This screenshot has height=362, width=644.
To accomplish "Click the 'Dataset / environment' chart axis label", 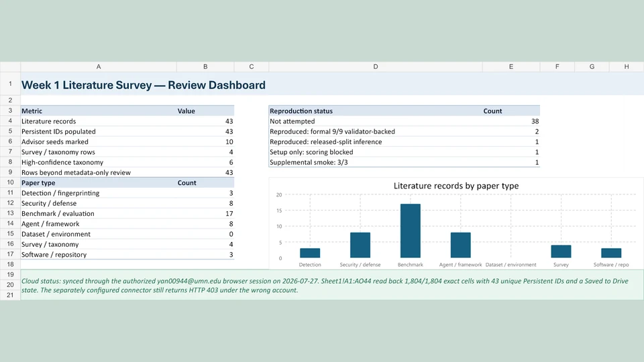I will 511,265.
